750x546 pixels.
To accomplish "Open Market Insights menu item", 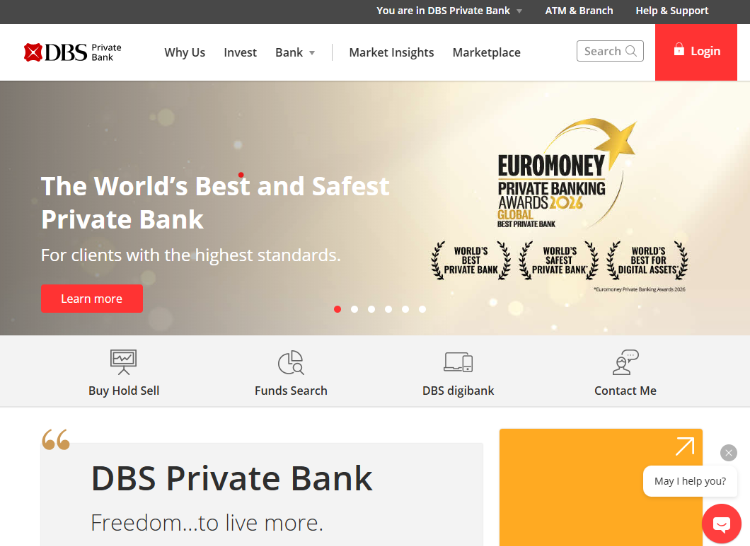I will click(391, 52).
